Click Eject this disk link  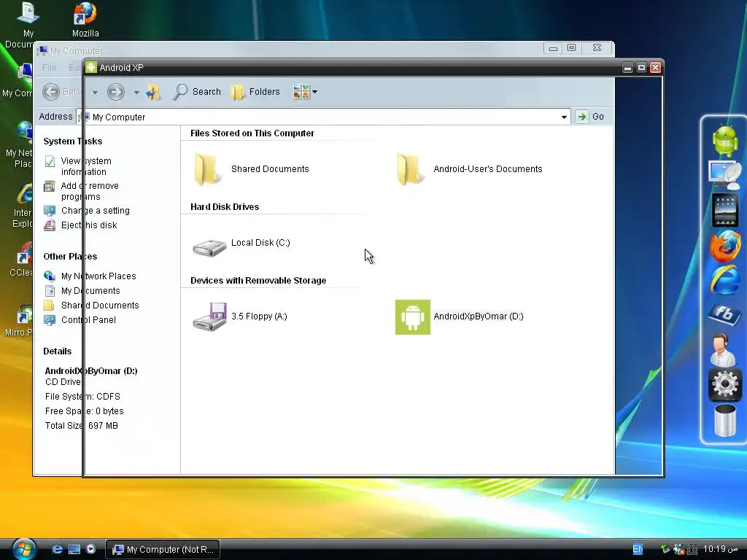point(88,225)
